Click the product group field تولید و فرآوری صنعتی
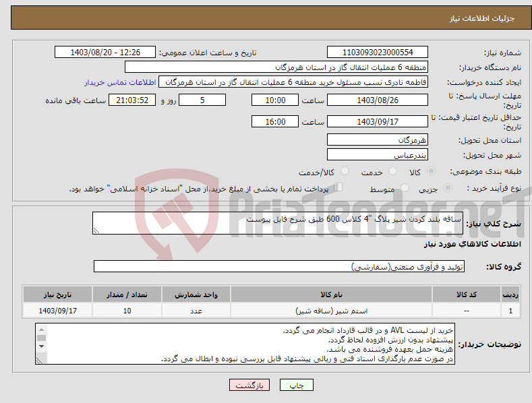This screenshot has height=403, width=532. [279, 267]
